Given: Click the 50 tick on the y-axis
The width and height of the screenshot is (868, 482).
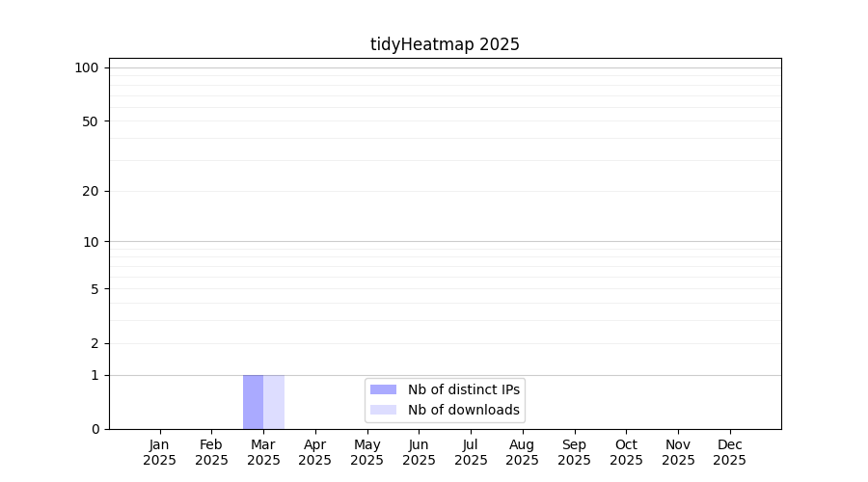Looking at the screenshot, I should click(90, 121).
